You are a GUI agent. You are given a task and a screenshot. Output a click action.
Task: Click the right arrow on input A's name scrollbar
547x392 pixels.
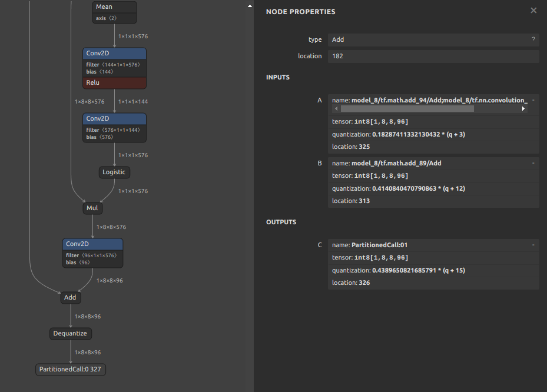[523, 108]
